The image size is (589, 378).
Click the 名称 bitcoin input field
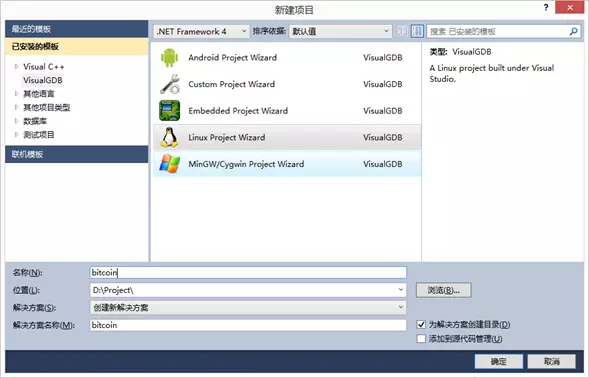pyautogui.click(x=248, y=272)
